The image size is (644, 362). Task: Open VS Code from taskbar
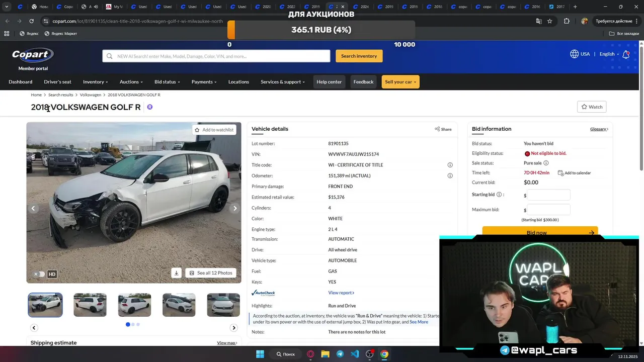point(355,354)
